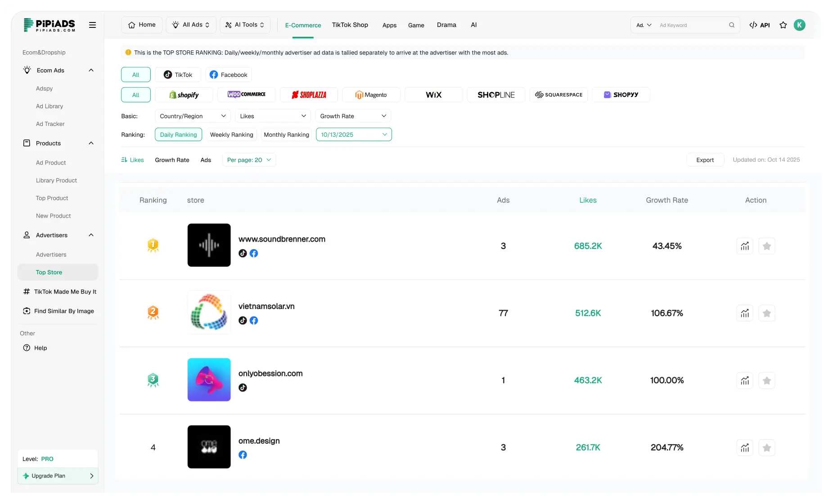Open the Per page: 20 selector
This screenshot has height=504, width=833.
248,160
